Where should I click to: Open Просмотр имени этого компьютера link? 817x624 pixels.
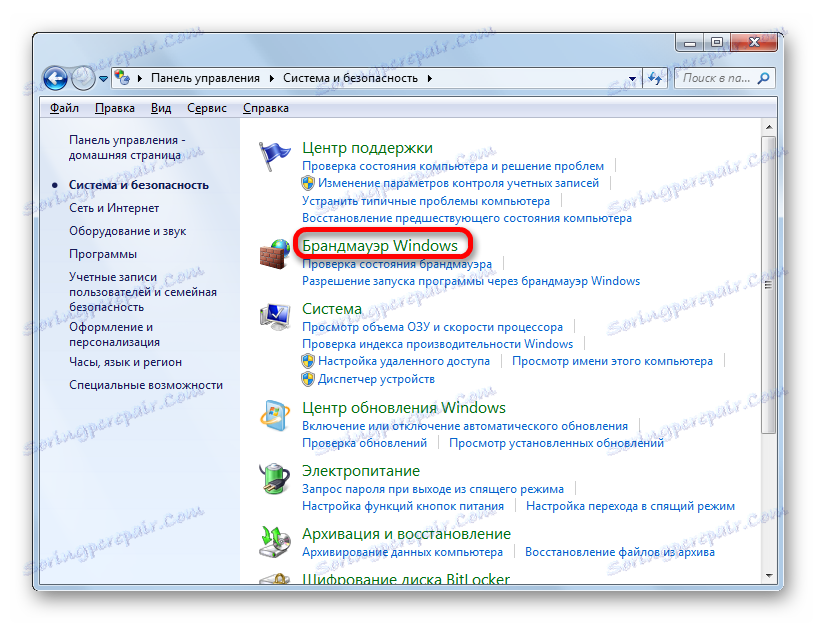(612, 361)
